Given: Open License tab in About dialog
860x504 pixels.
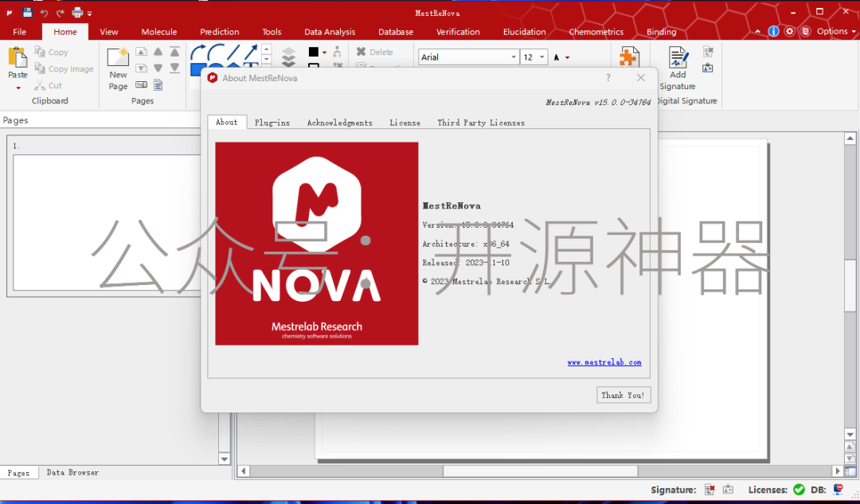Looking at the screenshot, I should click(405, 123).
